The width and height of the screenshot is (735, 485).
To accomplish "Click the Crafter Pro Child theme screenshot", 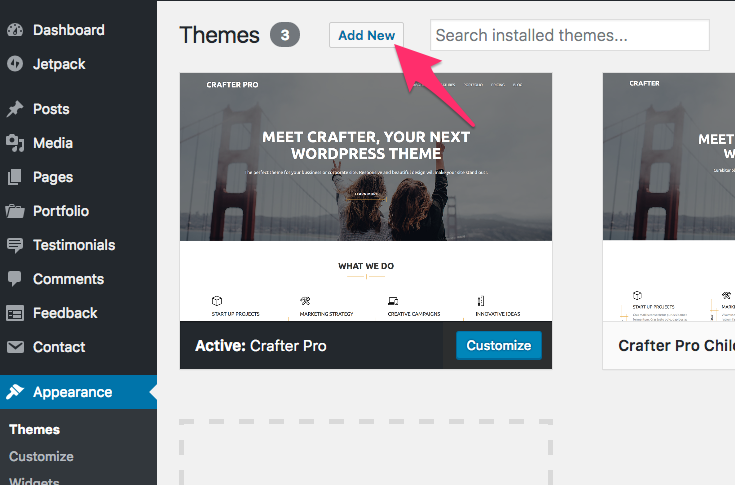I will coord(669,197).
